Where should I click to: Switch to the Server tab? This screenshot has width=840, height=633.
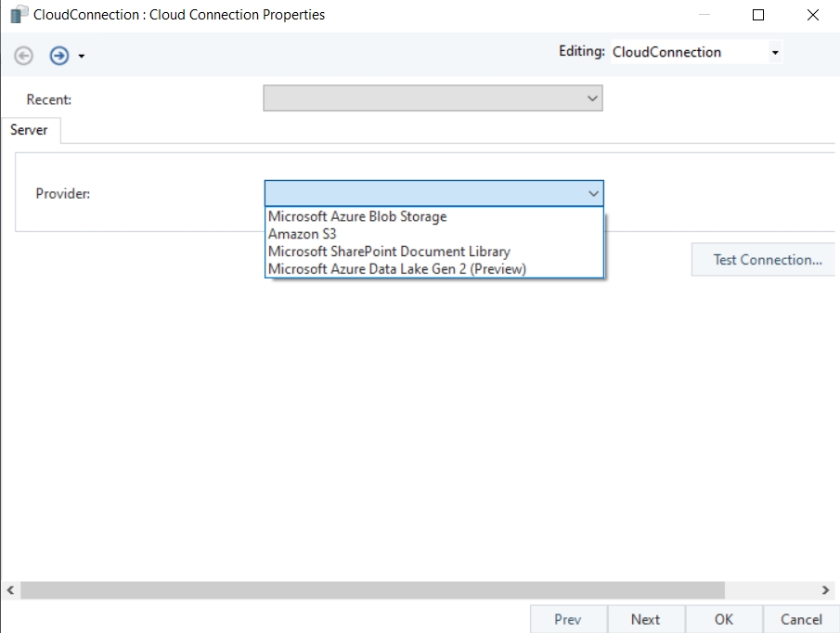tap(29, 130)
